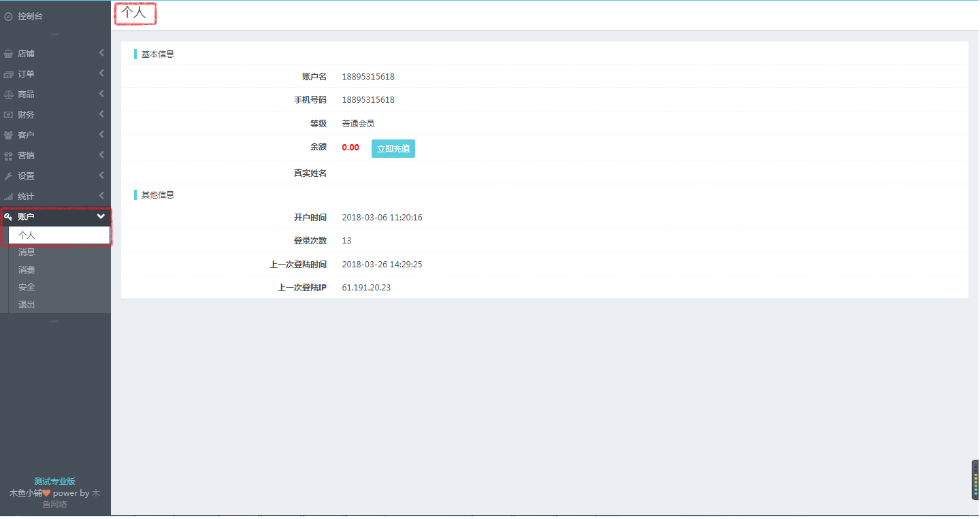Open the 安全 account page
Viewport: 980px width, 519px height.
pyautogui.click(x=27, y=287)
